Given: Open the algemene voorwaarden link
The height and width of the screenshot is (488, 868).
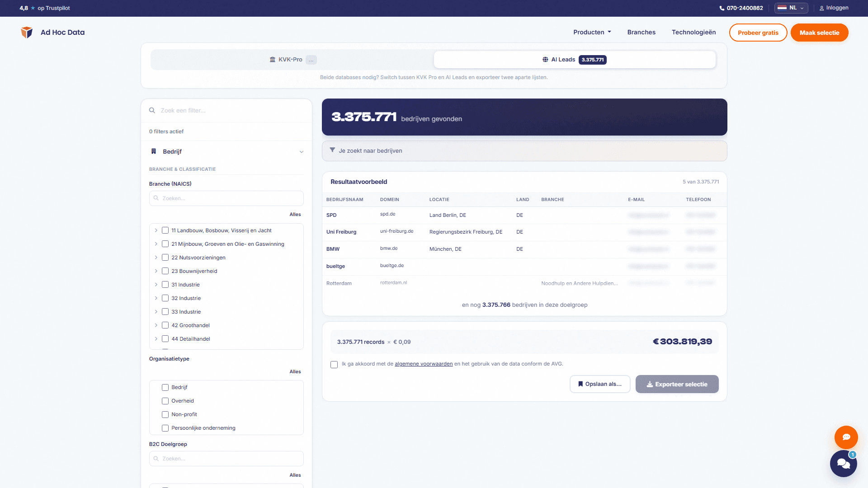Looking at the screenshot, I should (424, 364).
